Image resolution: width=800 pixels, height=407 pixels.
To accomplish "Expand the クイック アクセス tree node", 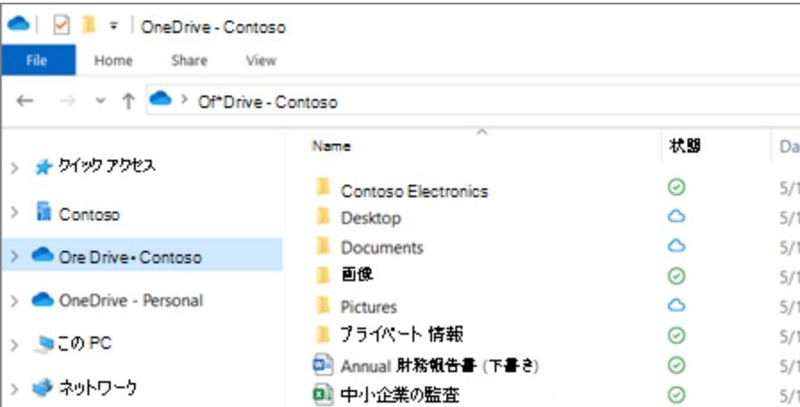I will click(x=15, y=167).
